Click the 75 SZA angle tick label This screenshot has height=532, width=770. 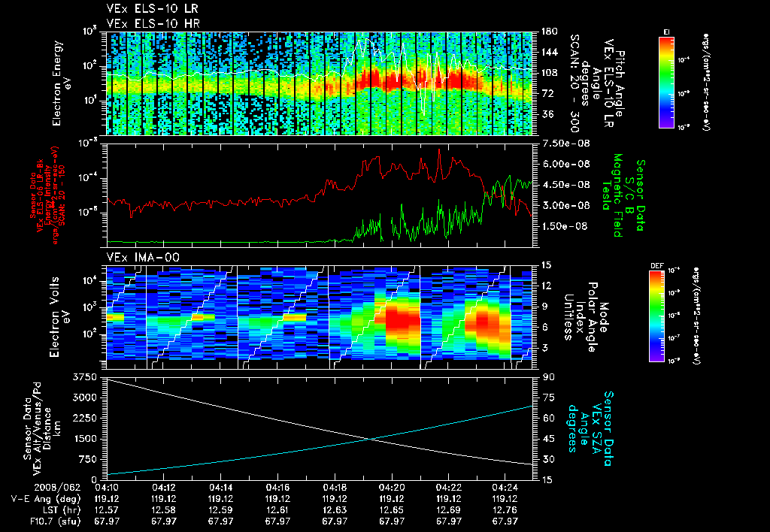[x=547, y=397]
